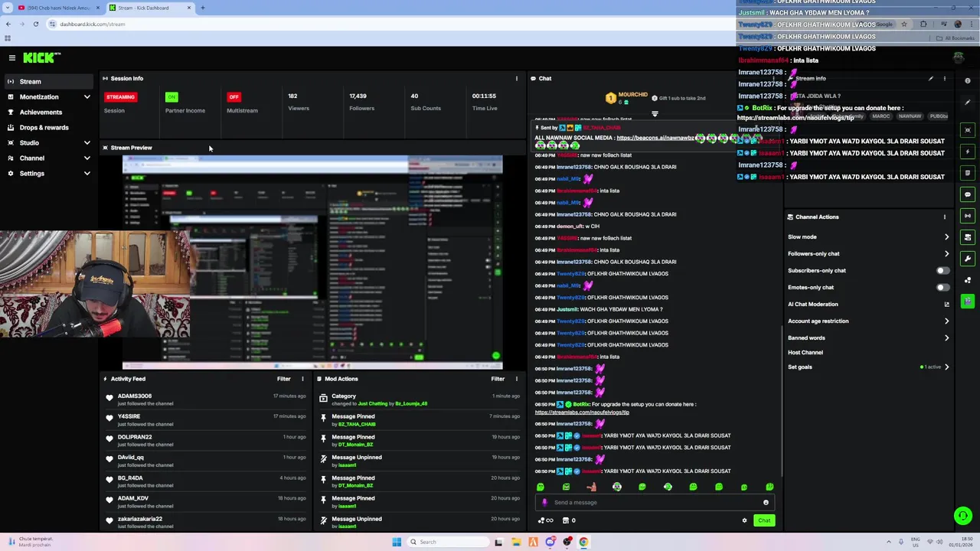Open Filter in Activity Feed
This screenshot has width=980, height=551.
click(x=283, y=379)
